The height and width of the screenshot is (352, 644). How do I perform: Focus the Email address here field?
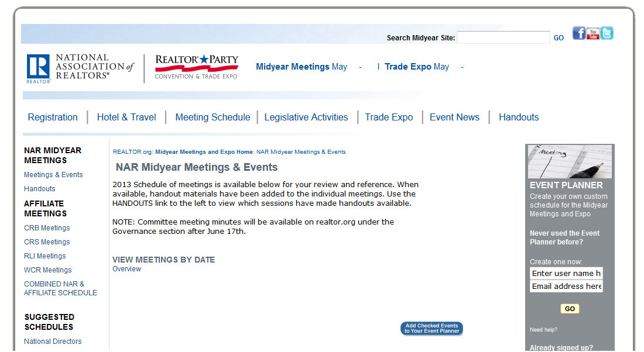click(566, 286)
